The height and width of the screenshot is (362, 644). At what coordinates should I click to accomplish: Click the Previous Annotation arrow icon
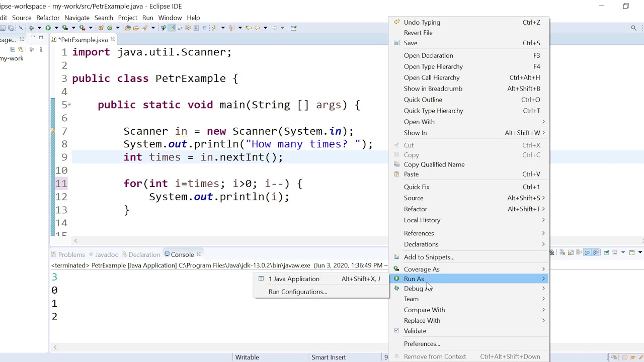coord(231,28)
